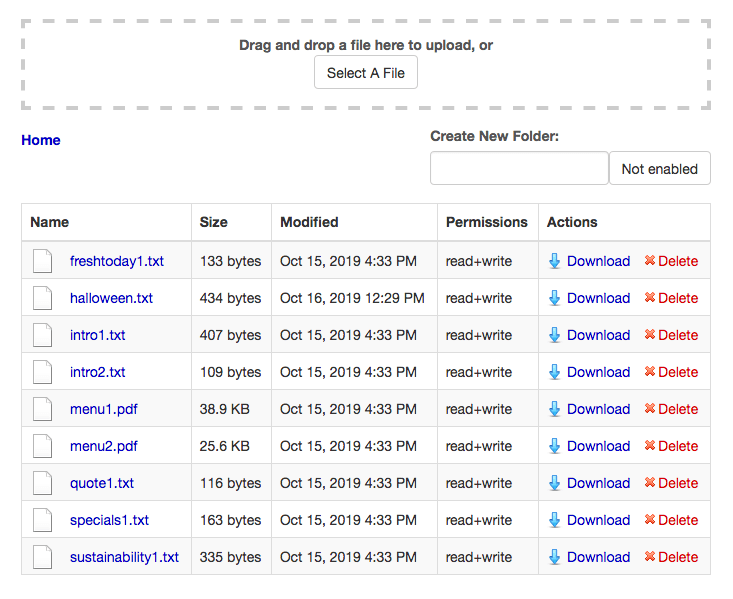Delete the menu1.pdf file
Screen dimensions: 733x599
pos(677,409)
